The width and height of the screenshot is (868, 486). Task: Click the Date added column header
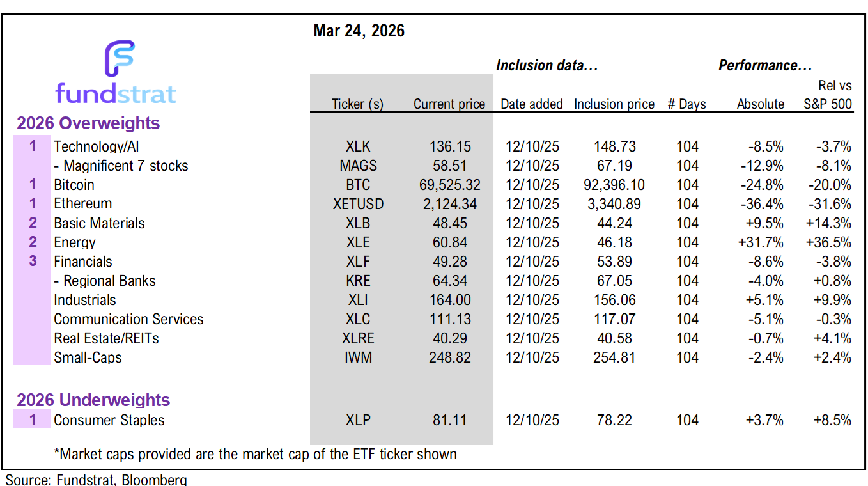(x=531, y=104)
